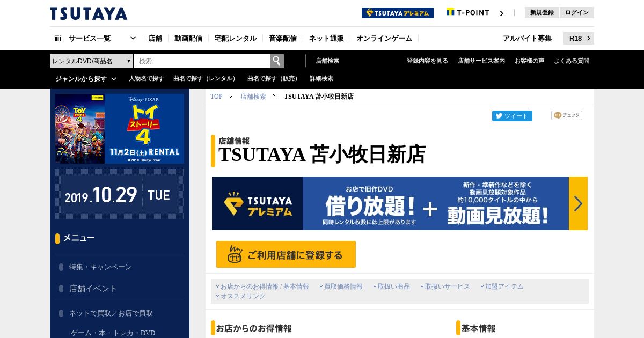Open 店舗イベント in the sidebar menu

click(93, 289)
